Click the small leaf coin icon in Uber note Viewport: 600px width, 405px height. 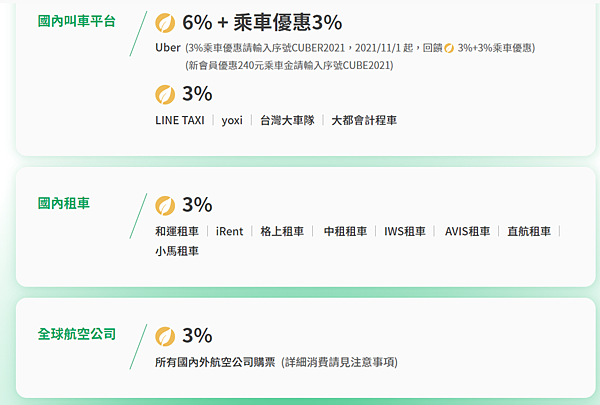[x=449, y=48]
